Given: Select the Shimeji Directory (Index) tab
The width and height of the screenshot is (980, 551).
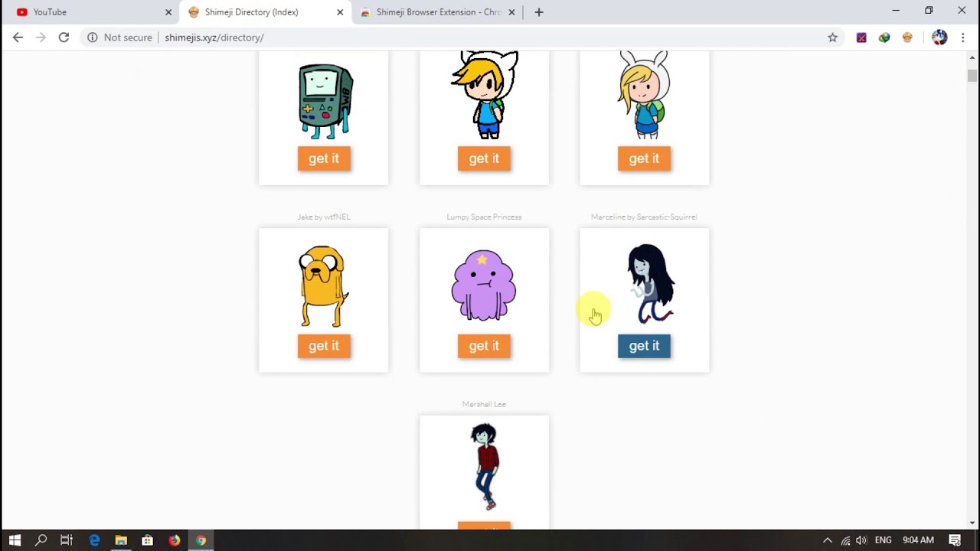Looking at the screenshot, I should [x=264, y=12].
